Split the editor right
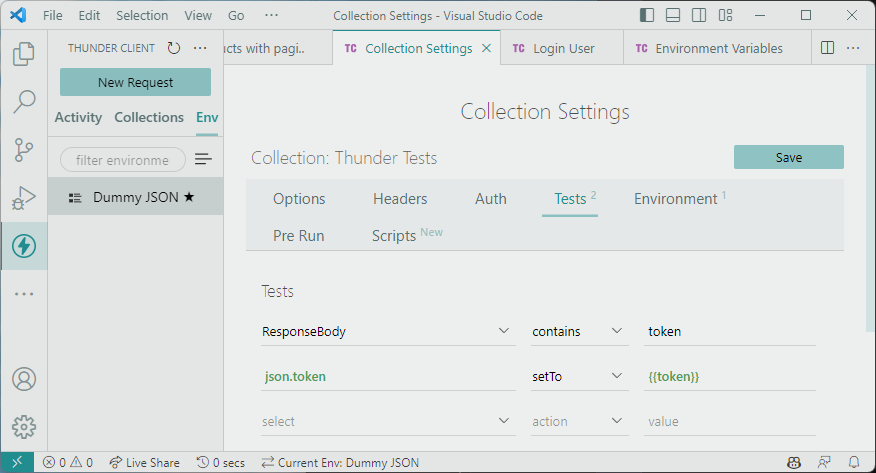The height and width of the screenshot is (473, 876). [x=827, y=48]
